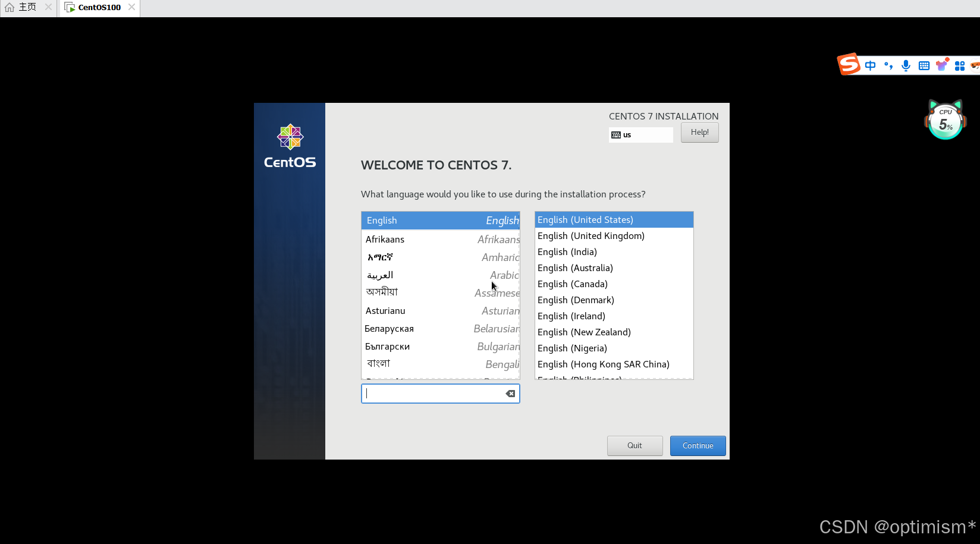This screenshot has width=980, height=544.
Task: Click the Continue button
Action: [x=698, y=446]
